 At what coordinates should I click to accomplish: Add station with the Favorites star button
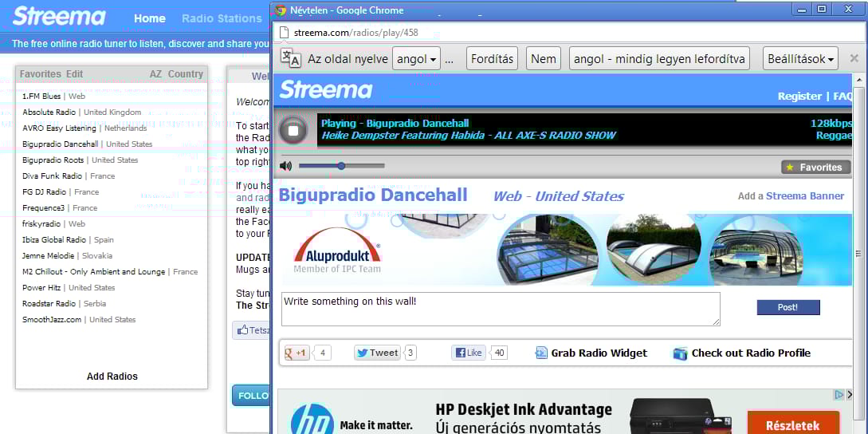(x=815, y=167)
